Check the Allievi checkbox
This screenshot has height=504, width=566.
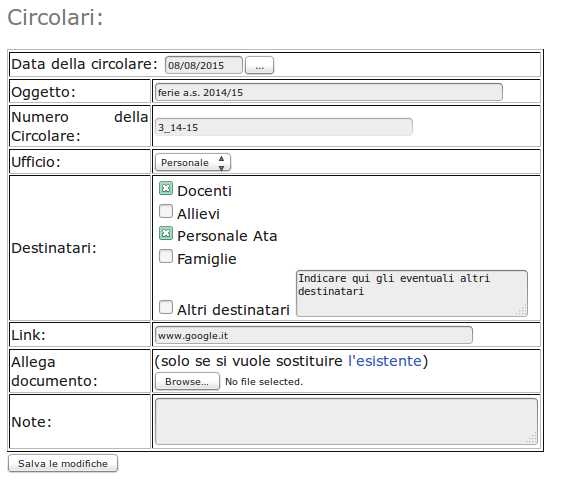166,211
